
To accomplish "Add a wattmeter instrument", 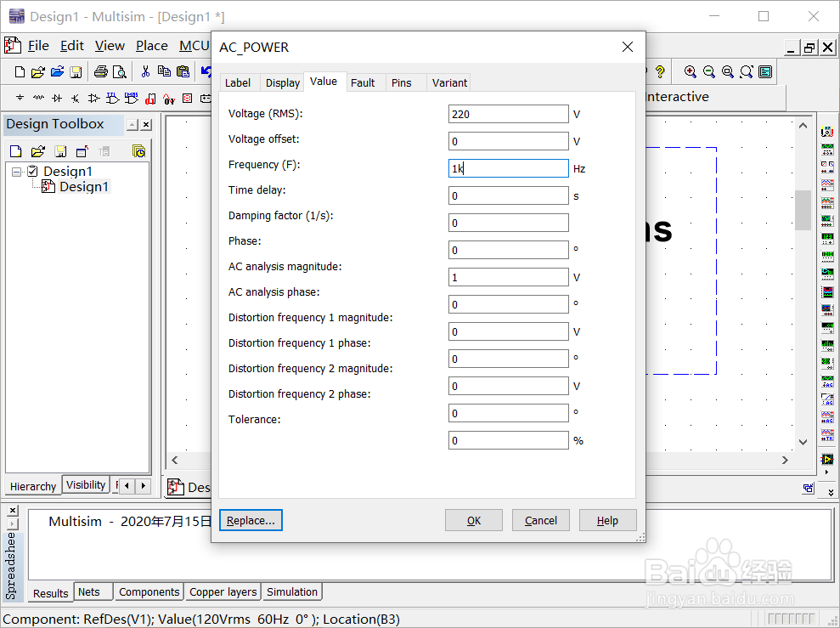I will 827,167.
